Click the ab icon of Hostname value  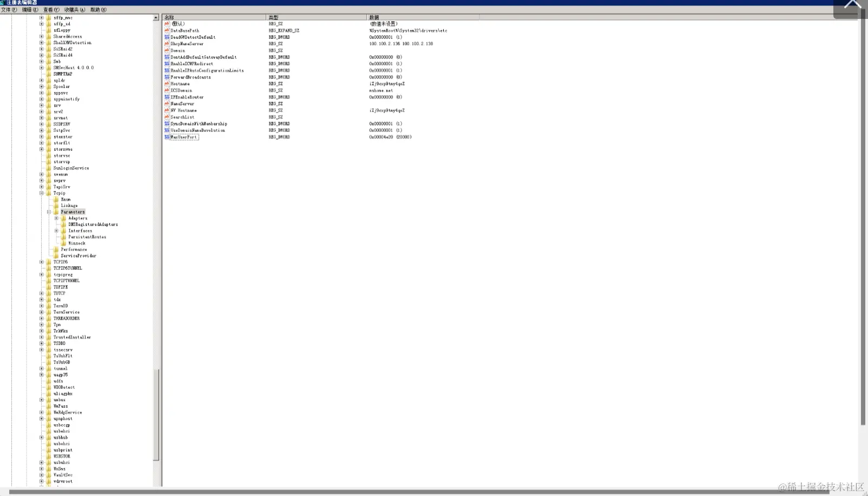(x=167, y=83)
